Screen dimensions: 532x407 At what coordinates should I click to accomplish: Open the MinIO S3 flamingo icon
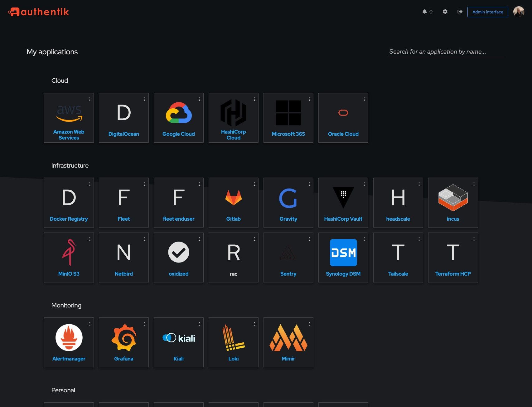(69, 253)
